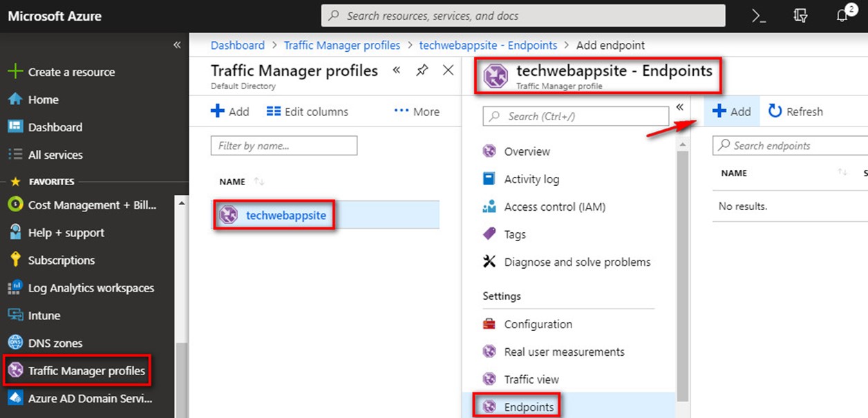Open the More options menu

[417, 111]
